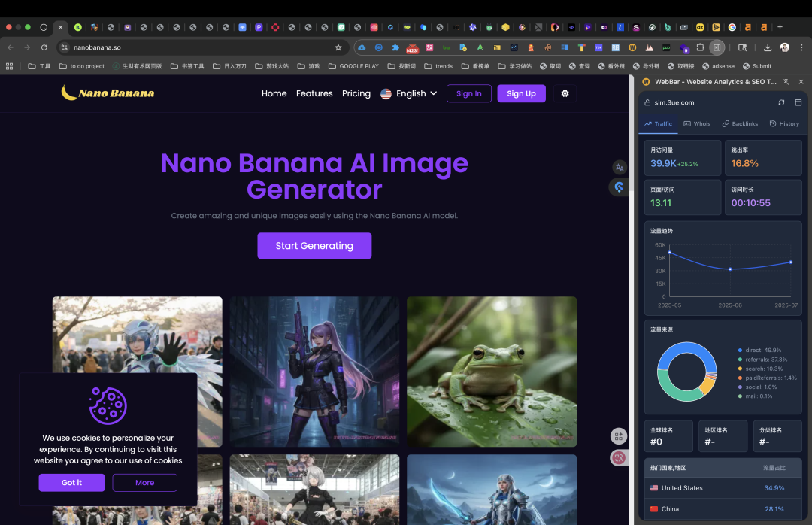Click the blue swirl floating side icon
Viewport: 812px width, 525px height.
(619, 187)
